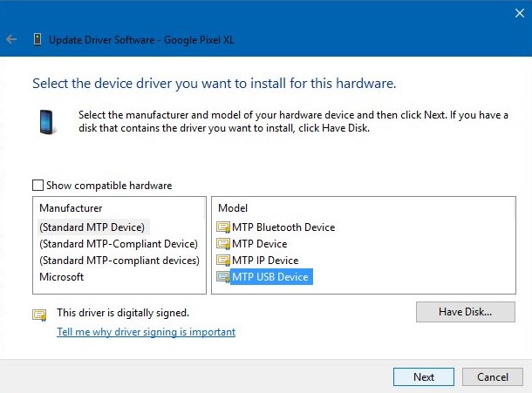Open the Have Disk dialog
The image size is (532, 393).
tap(465, 312)
